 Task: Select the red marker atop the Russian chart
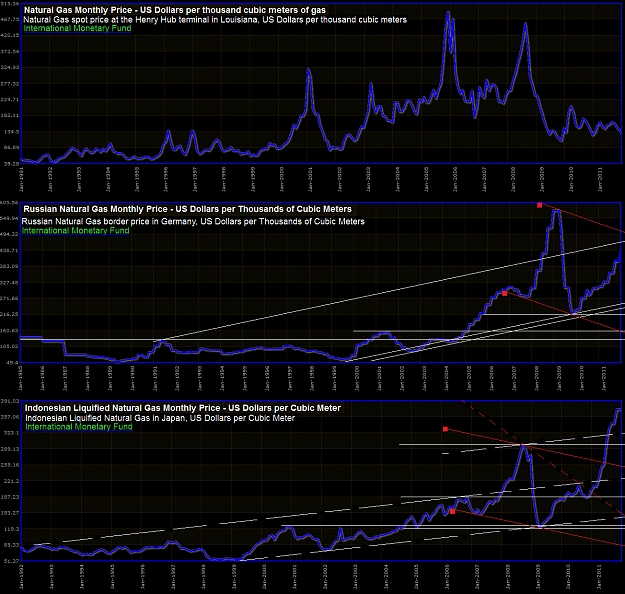(x=539, y=205)
